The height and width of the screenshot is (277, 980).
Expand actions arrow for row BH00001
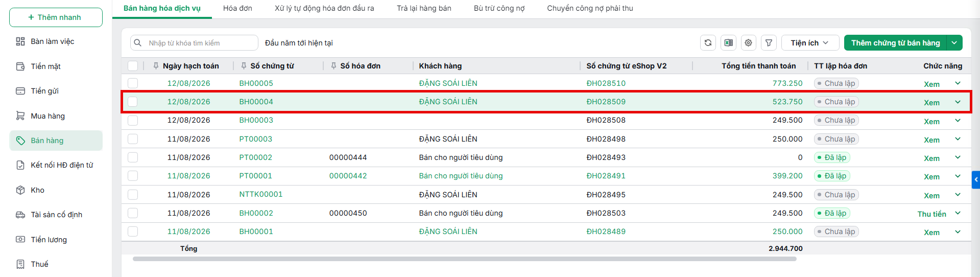pyautogui.click(x=958, y=232)
